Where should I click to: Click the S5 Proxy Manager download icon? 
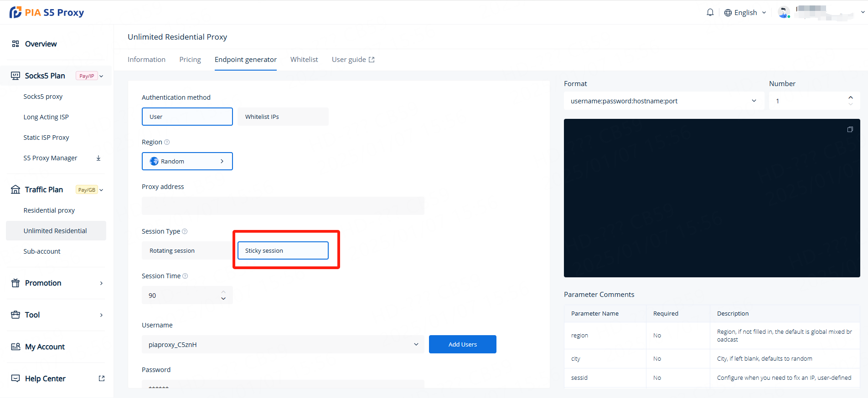[x=98, y=158]
